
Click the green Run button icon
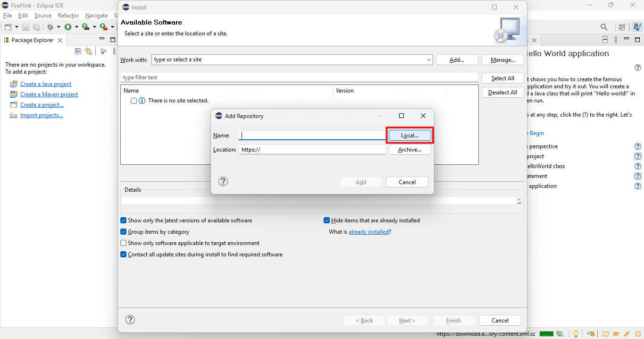coord(68,27)
